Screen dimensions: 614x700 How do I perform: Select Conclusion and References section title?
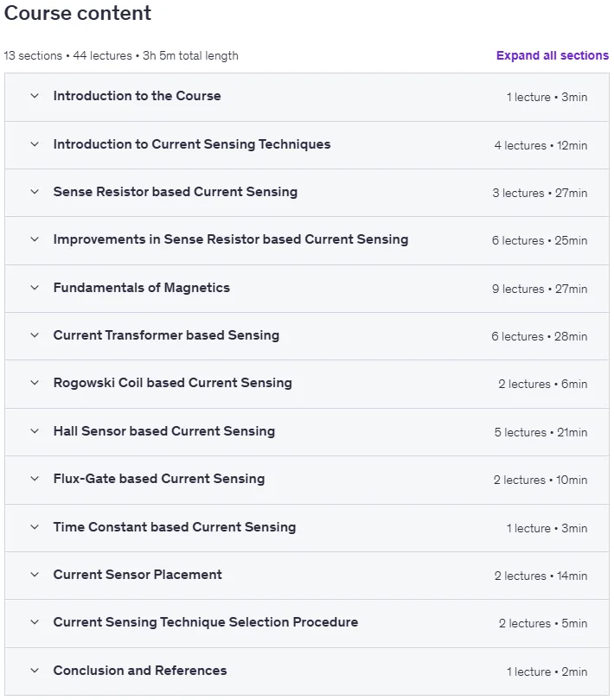[140, 671]
